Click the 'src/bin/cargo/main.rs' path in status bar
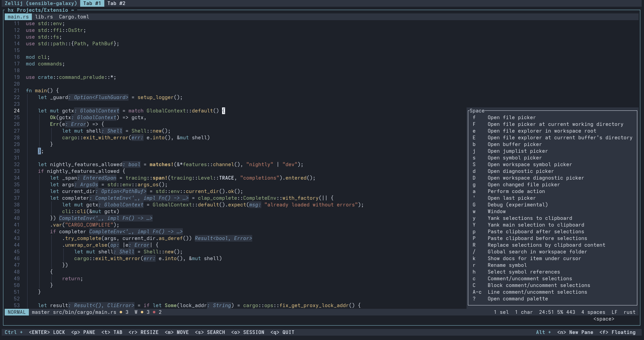Screen dimensions: 644x340 tap(85, 312)
